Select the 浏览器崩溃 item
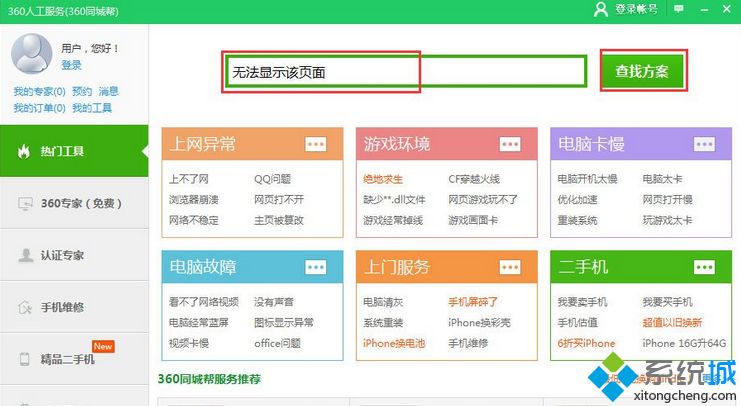741x406 pixels. pos(194,199)
